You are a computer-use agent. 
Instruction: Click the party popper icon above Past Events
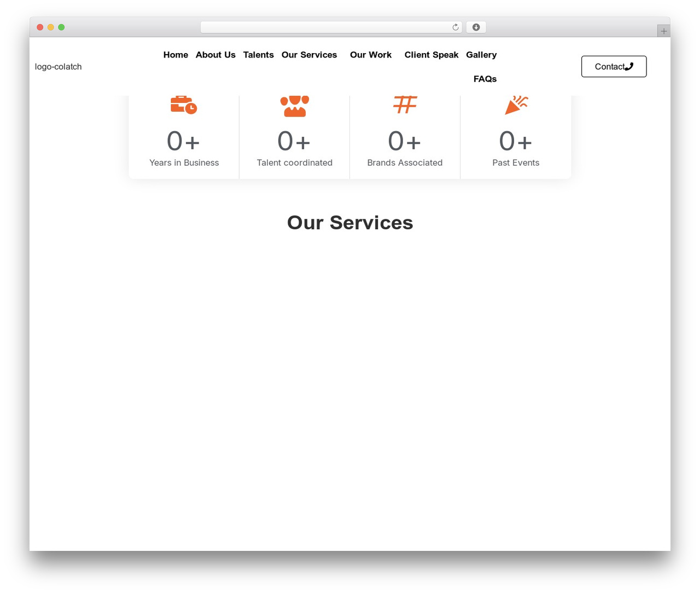tap(516, 105)
